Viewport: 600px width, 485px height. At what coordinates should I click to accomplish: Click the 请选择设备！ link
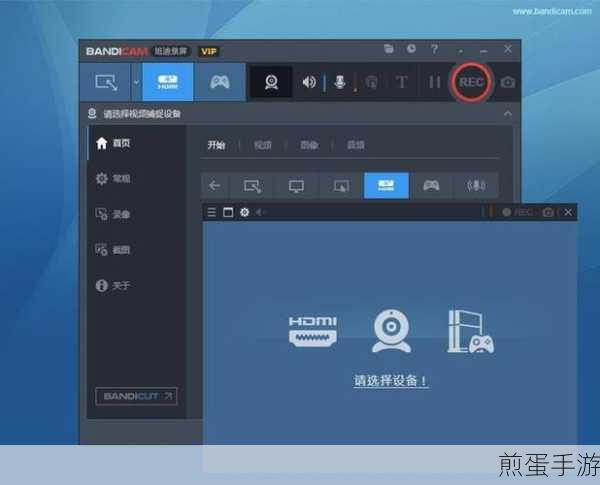coord(391,380)
